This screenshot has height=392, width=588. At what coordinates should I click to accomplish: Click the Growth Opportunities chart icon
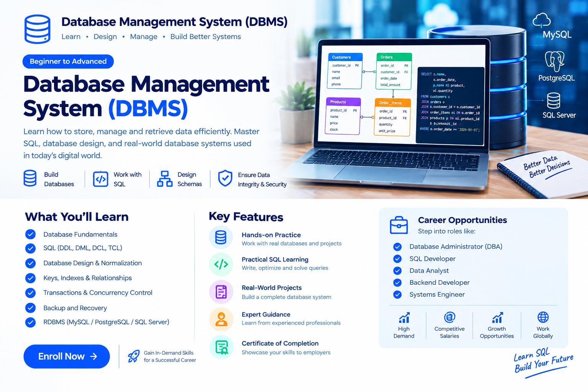[x=497, y=318]
